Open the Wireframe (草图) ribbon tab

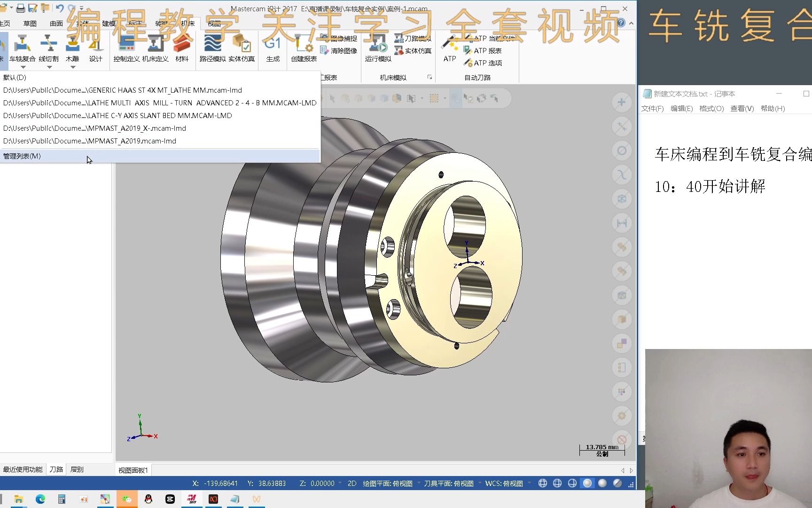coord(30,24)
